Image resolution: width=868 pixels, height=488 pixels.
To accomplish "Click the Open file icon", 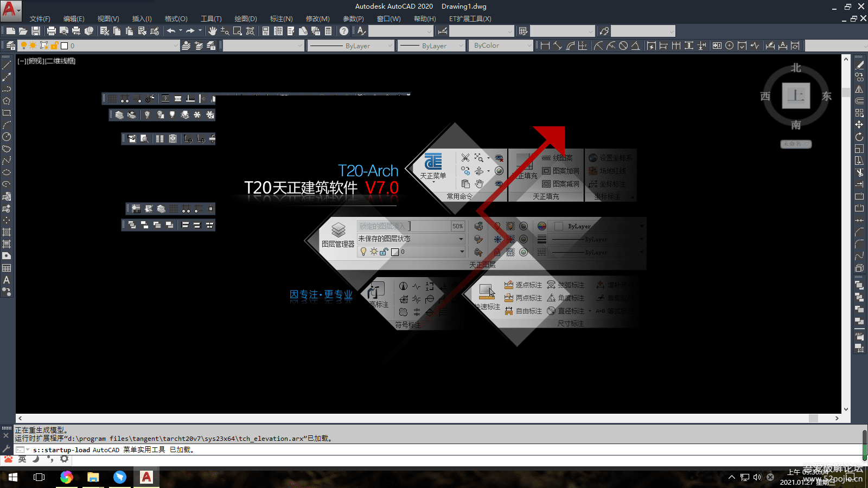I will coord(23,31).
